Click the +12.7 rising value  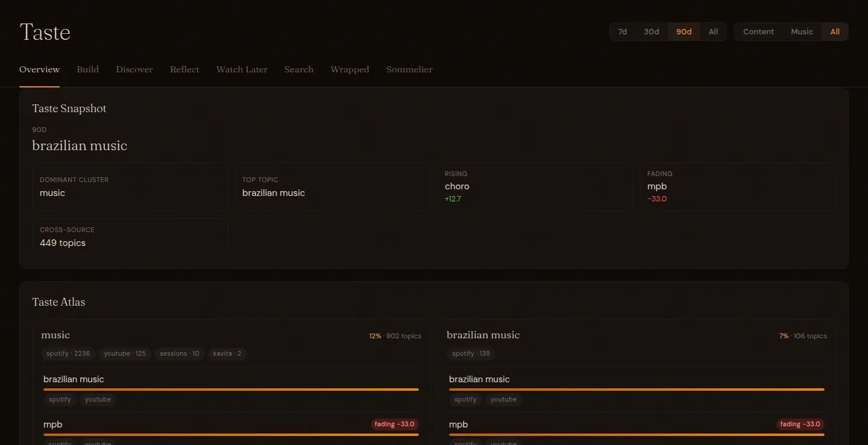[453, 199]
